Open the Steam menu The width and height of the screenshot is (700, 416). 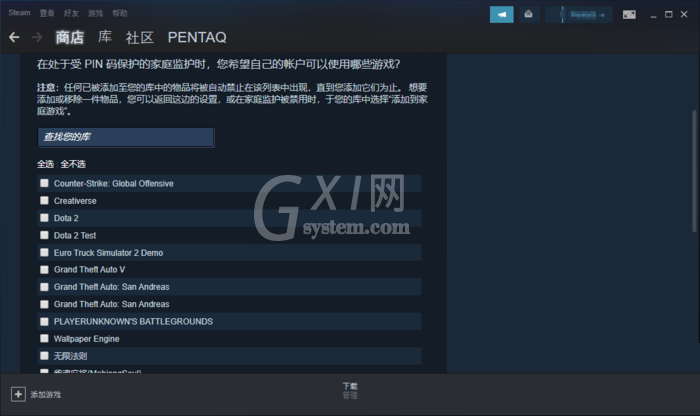click(x=19, y=13)
